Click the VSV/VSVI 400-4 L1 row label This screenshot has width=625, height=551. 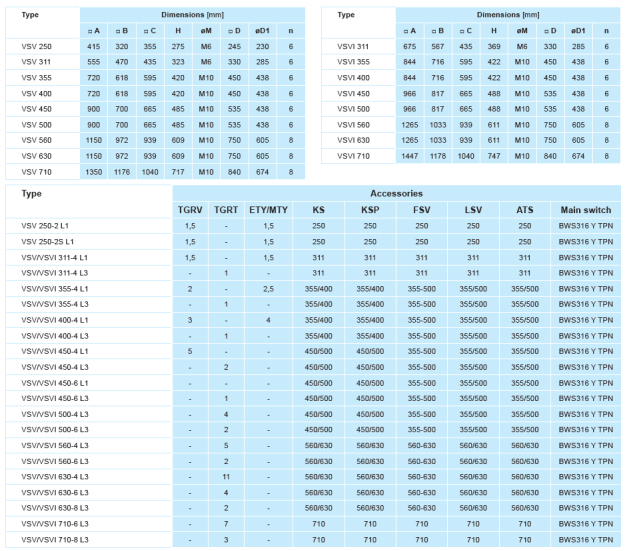pyautogui.click(x=55, y=320)
